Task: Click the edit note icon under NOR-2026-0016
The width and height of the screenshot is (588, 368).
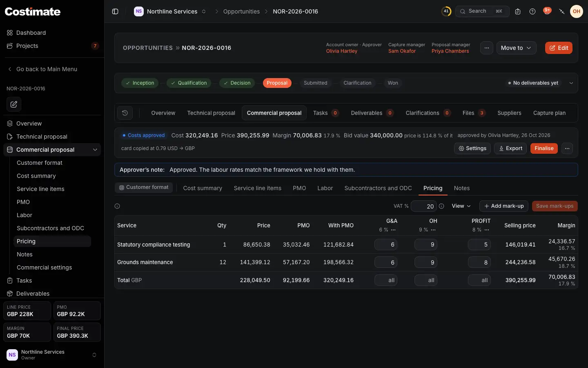Action: pos(14,104)
